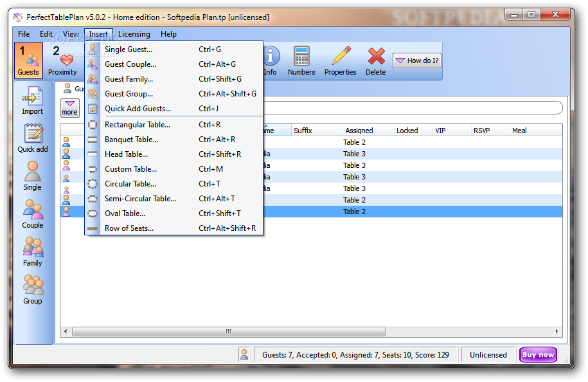
Task: Add a Family from sidebar
Action: point(33,252)
